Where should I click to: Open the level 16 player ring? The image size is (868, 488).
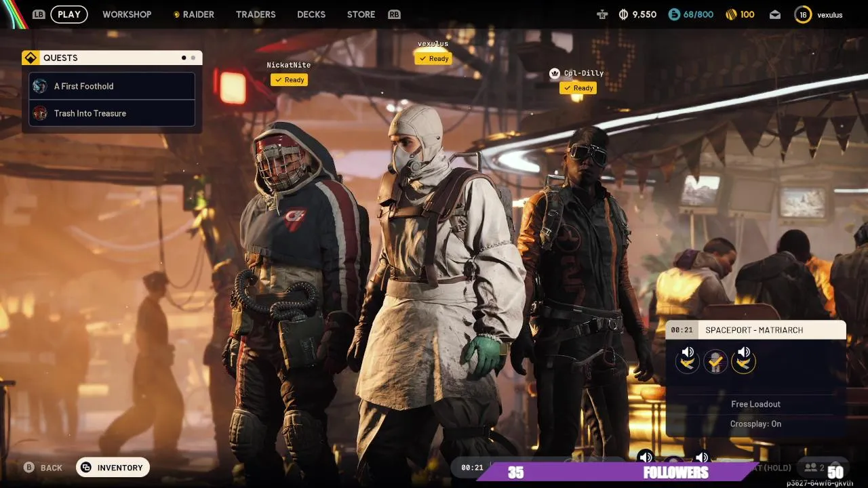803,14
